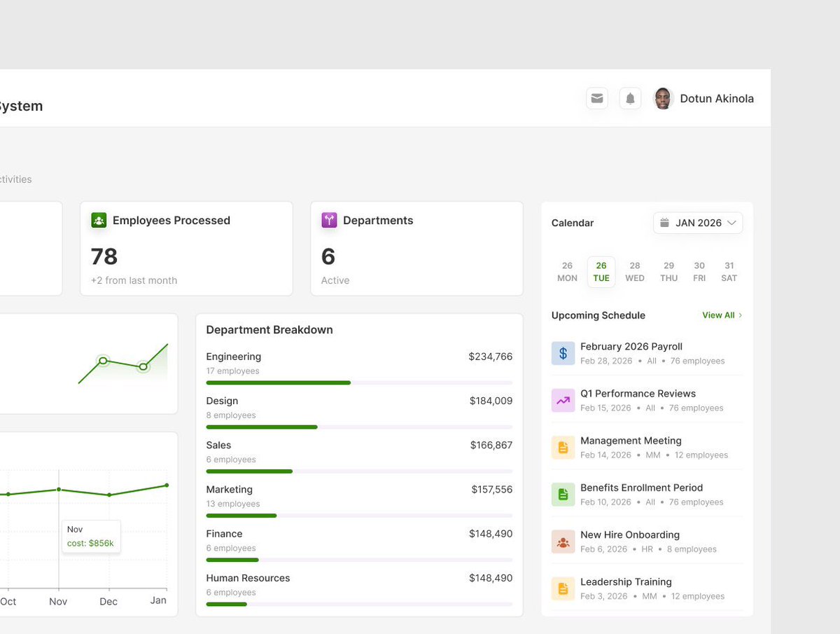Select the Marketing department name
Viewport: 840px width, 634px height.
229,489
